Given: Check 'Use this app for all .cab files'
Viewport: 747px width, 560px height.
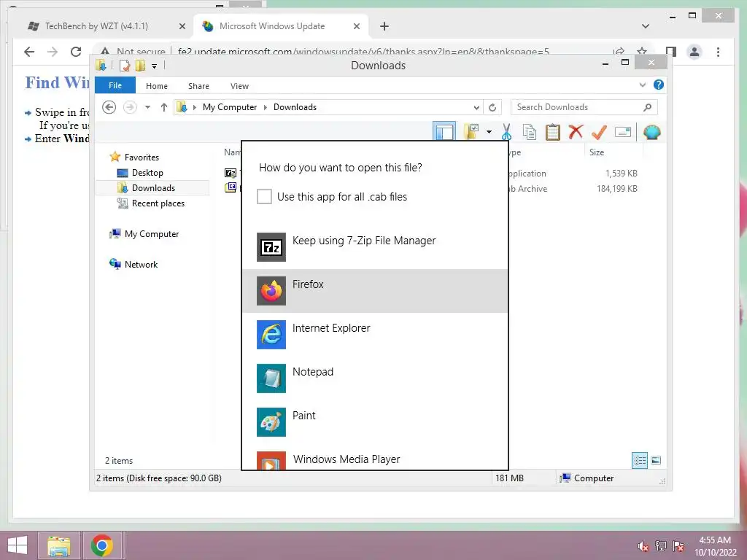Looking at the screenshot, I should tap(264, 196).
